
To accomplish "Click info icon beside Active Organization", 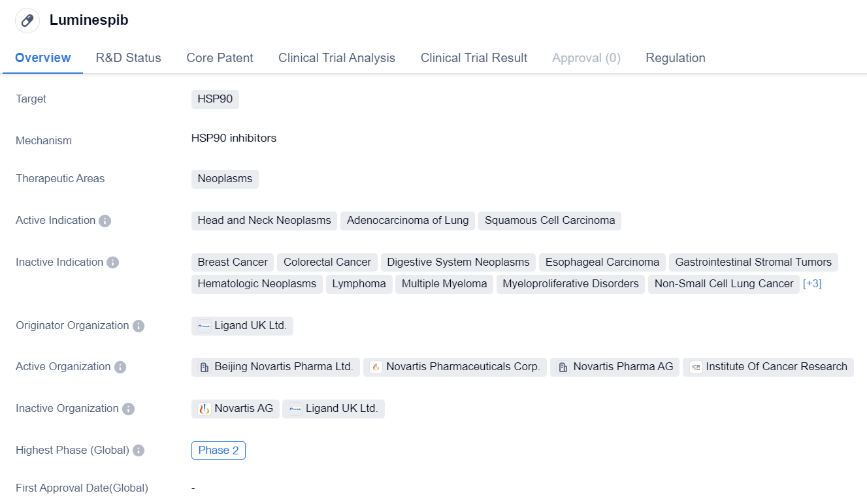I will point(120,367).
